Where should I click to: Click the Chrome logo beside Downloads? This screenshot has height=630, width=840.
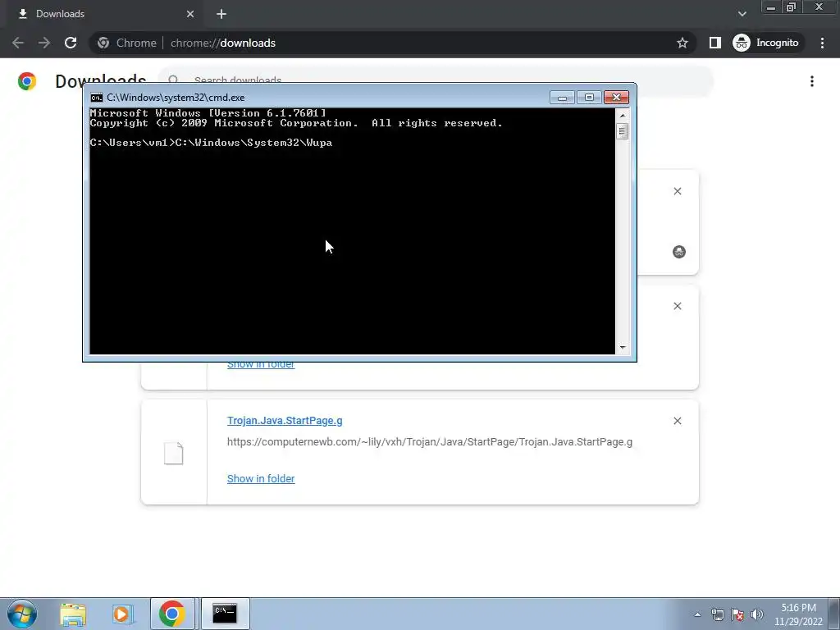pyautogui.click(x=27, y=81)
